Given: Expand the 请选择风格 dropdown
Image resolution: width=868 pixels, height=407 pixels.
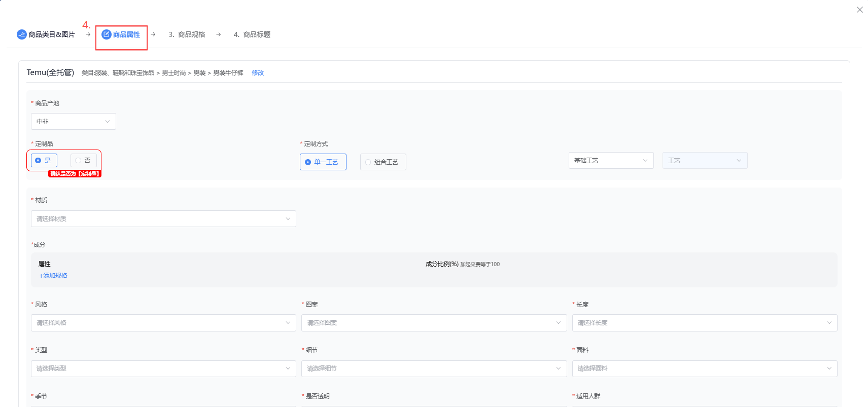Looking at the screenshot, I should (163, 323).
